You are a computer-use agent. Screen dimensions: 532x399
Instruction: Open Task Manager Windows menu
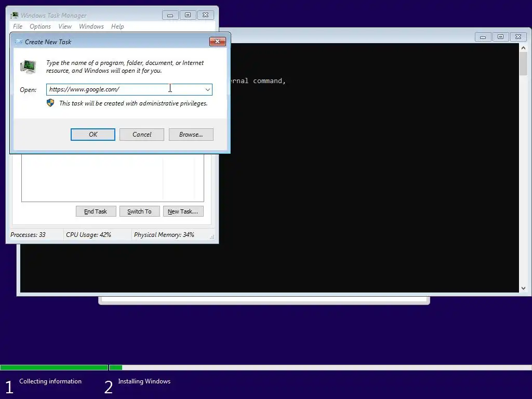(x=91, y=26)
